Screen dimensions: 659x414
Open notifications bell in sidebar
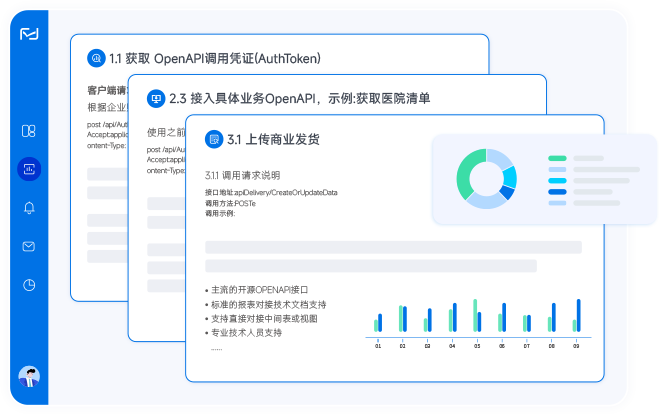[x=29, y=208]
